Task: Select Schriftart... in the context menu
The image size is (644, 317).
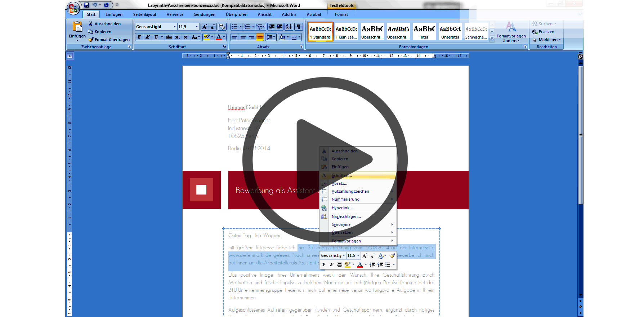Action: (341, 175)
